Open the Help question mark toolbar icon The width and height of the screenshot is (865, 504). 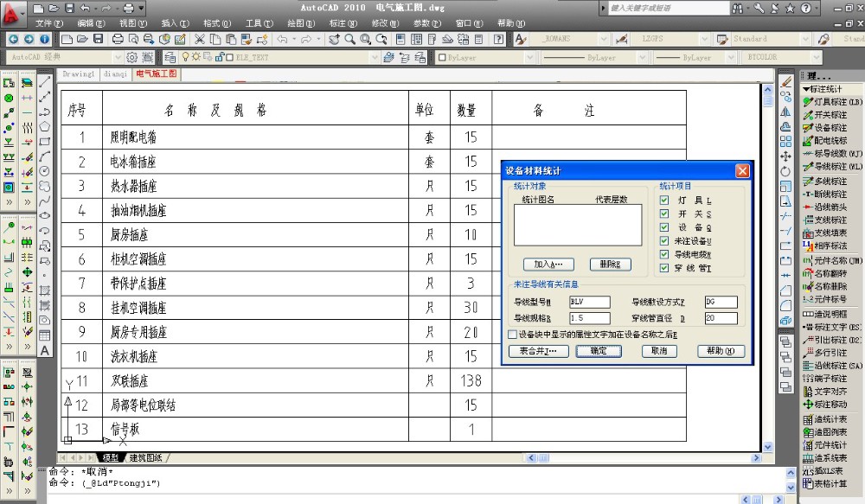click(x=499, y=39)
